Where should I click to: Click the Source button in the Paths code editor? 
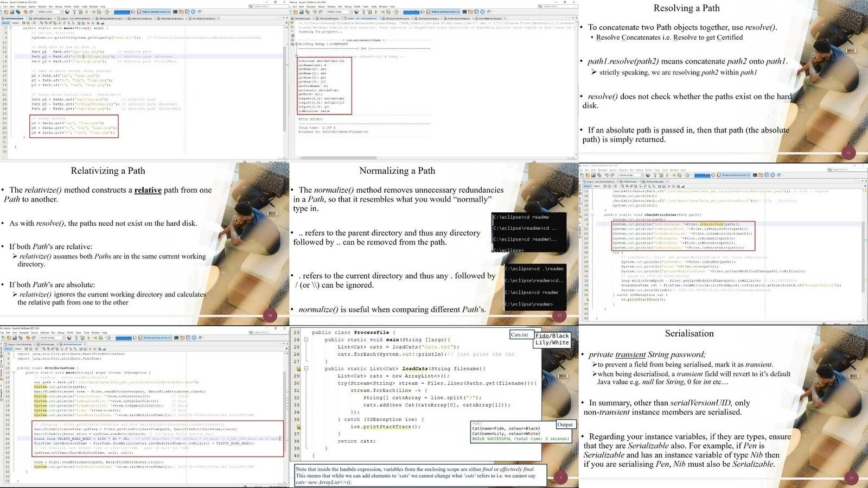tap(5, 23)
